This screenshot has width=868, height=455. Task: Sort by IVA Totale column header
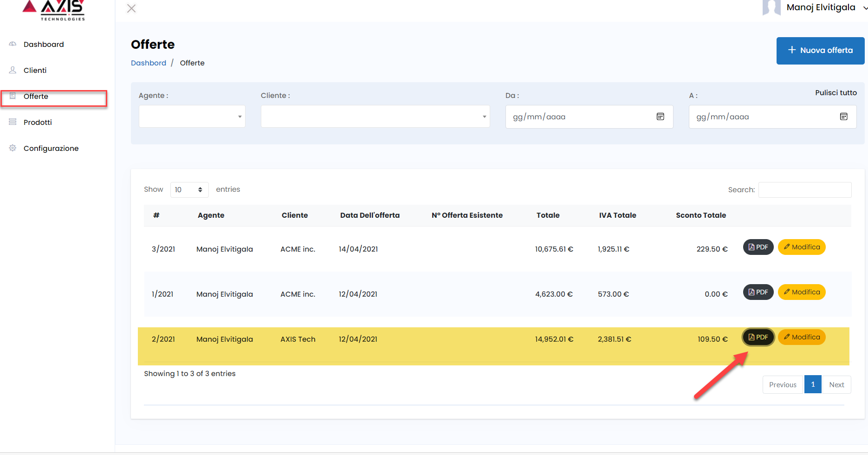click(617, 215)
